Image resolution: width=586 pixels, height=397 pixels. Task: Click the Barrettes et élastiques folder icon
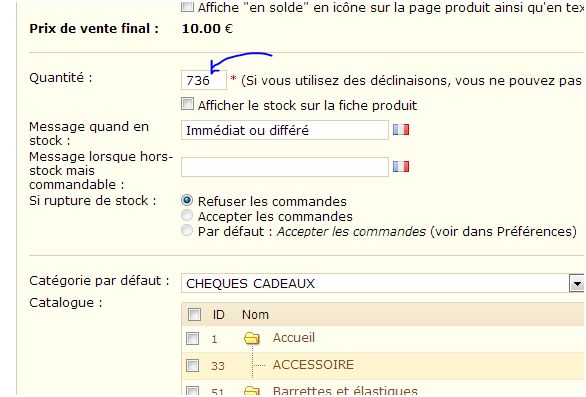click(x=252, y=391)
